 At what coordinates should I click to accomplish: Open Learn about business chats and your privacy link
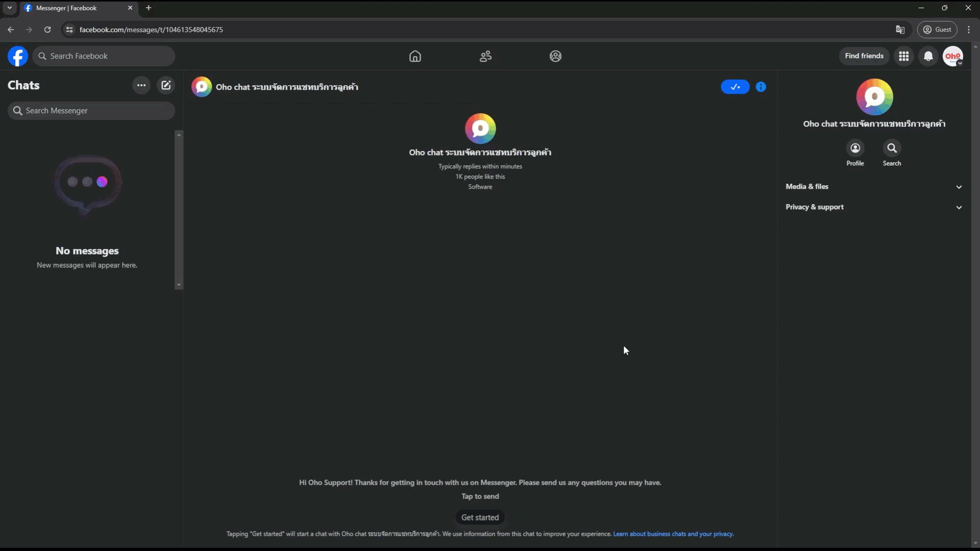[673, 534]
